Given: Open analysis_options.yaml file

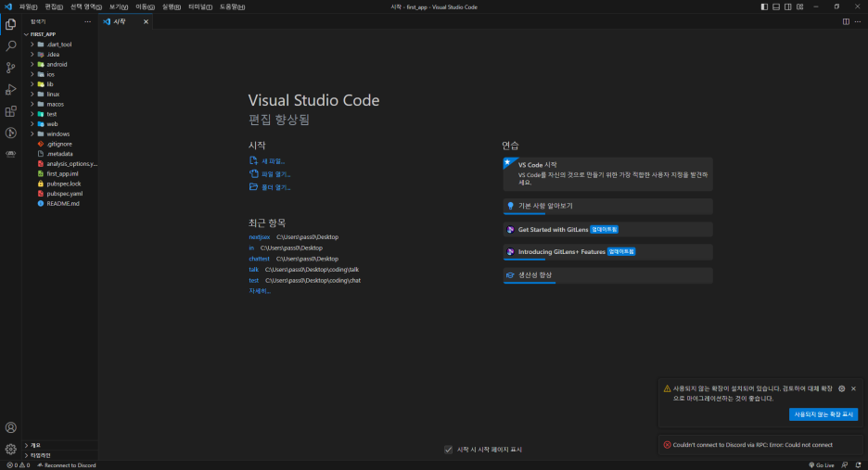Looking at the screenshot, I should click(59, 164).
